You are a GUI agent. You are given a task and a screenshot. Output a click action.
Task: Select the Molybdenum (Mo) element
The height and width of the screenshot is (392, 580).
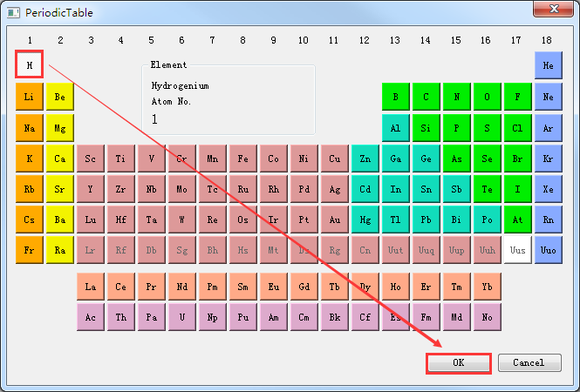pos(182,189)
